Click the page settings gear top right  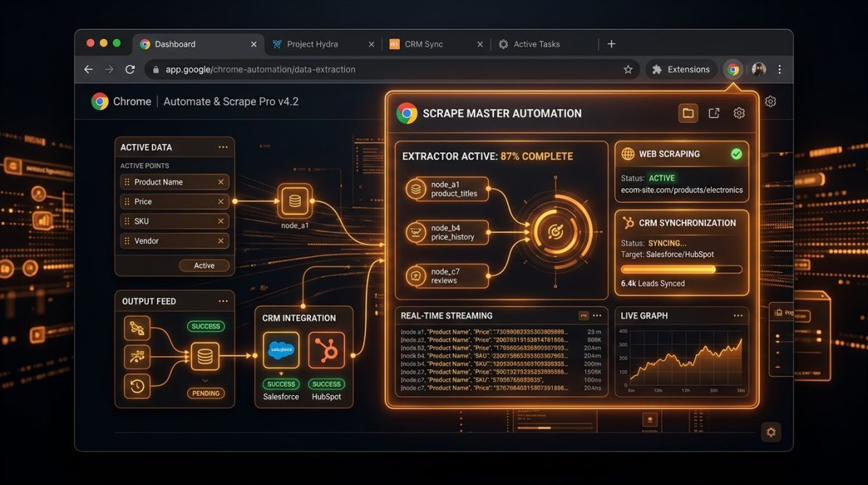[x=770, y=102]
